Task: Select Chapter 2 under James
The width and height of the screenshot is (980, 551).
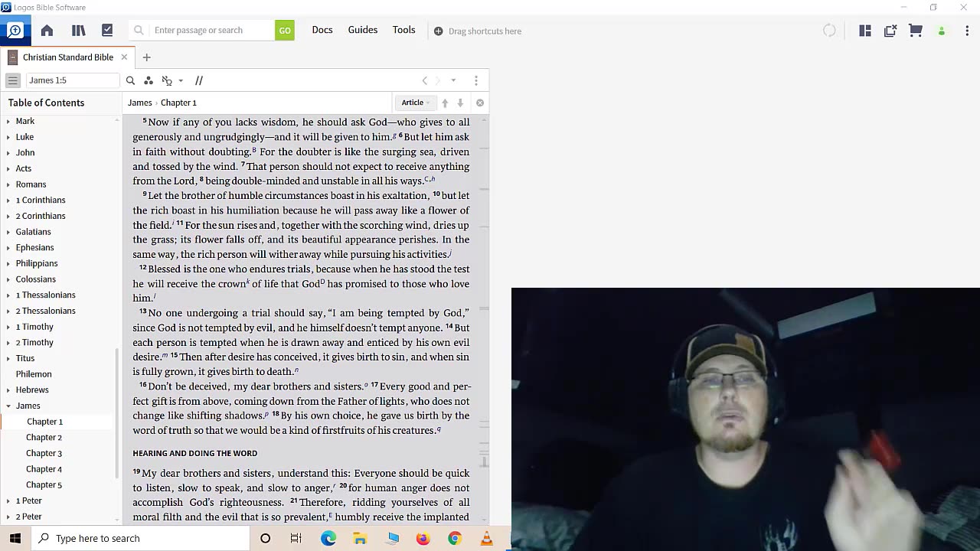Action: [x=44, y=438]
